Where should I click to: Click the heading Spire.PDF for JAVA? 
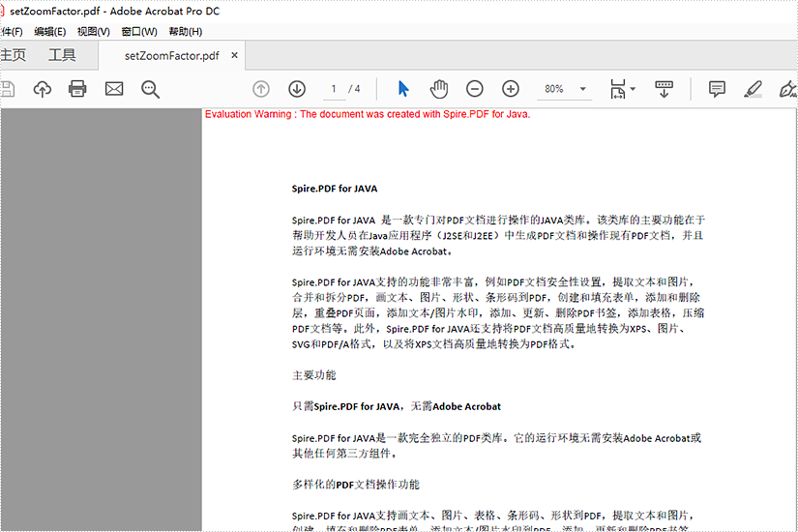click(x=335, y=189)
